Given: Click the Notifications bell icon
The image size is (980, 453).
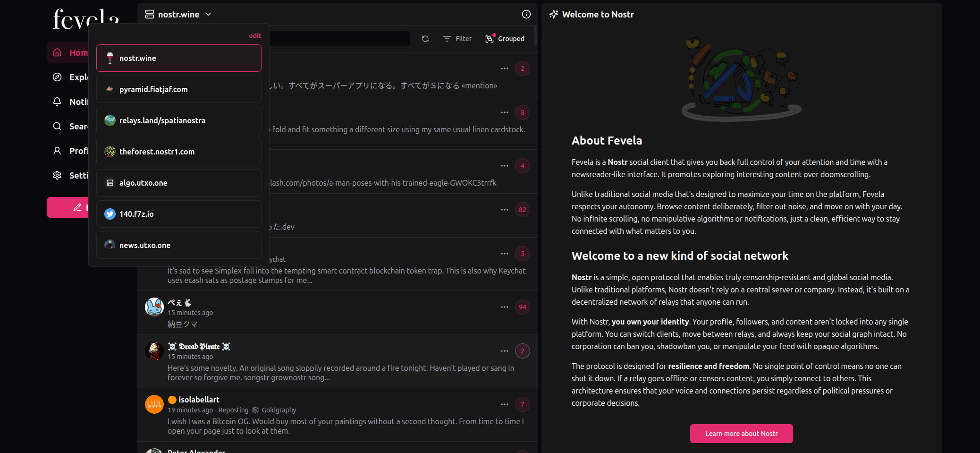Looking at the screenshot, I should (x=57, y=102).
